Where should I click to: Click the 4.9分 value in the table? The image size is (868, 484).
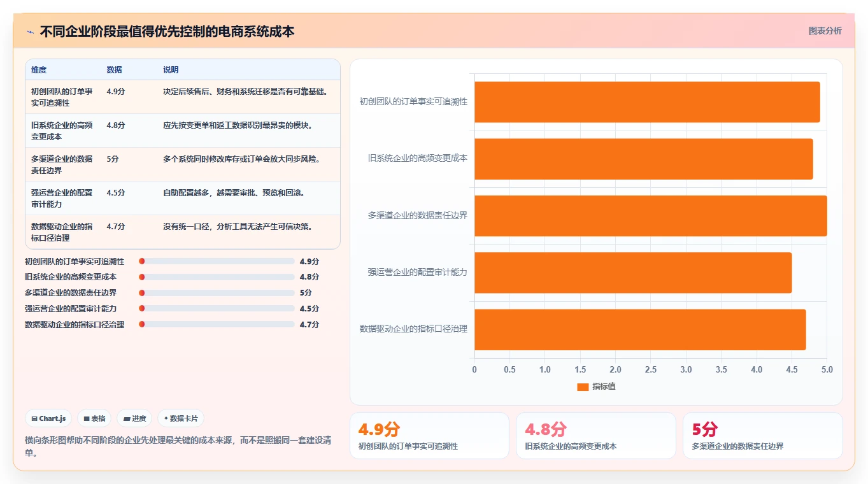pos(116,92)
